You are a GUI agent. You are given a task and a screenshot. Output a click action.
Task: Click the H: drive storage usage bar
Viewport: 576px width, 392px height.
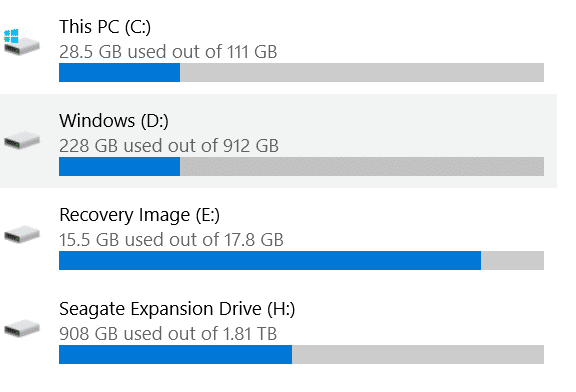coord(301,355)
